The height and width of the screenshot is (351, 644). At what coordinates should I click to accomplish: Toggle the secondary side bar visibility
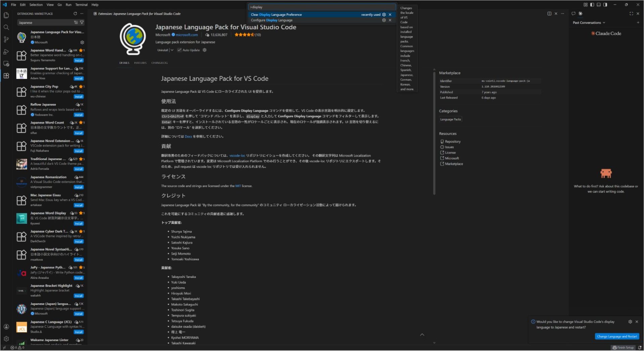tap(605, 4)
